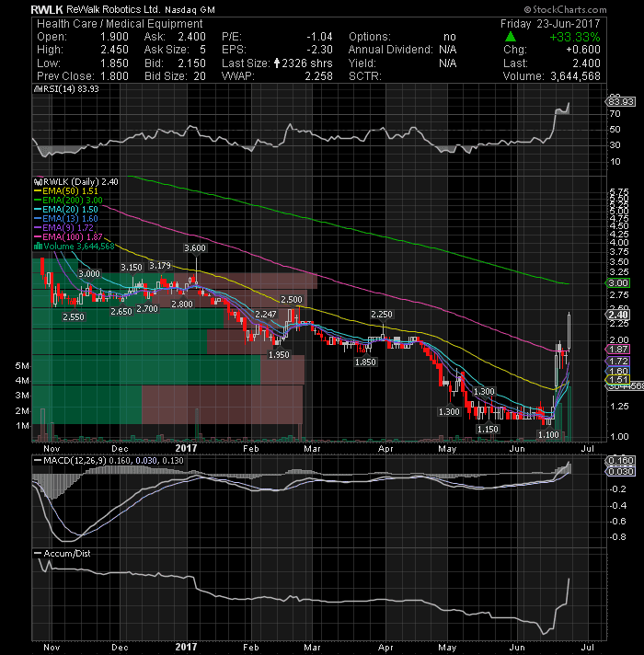Select the EMA(100) 1.87 legend entry

68,236
